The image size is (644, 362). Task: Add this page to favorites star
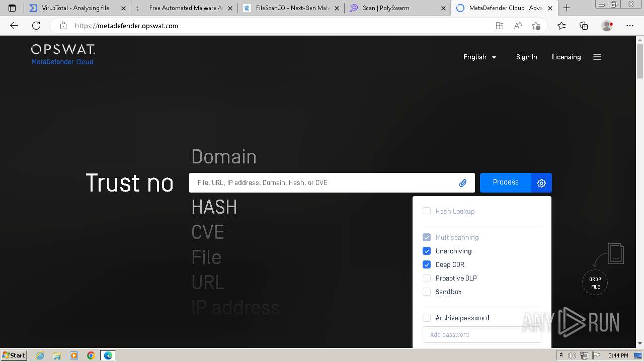(x=536, y=26)
